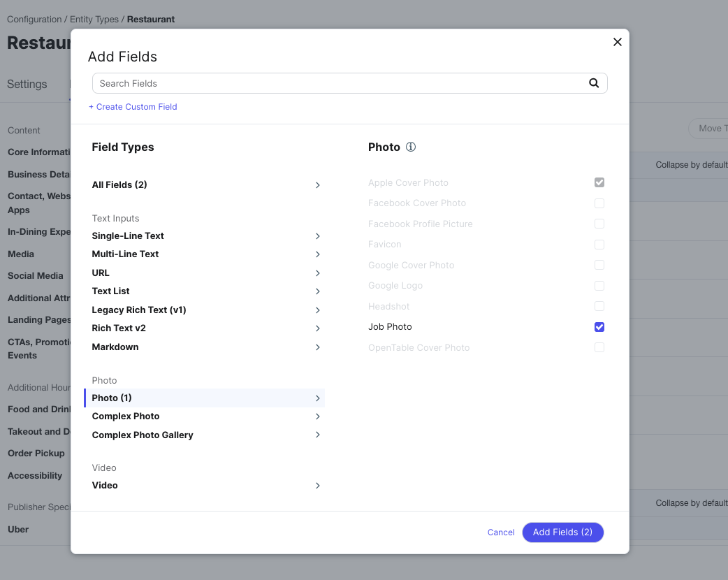Click the search magnifying glass icon
The height and width of the screenshot is (580, 728).
coord(594,82)
